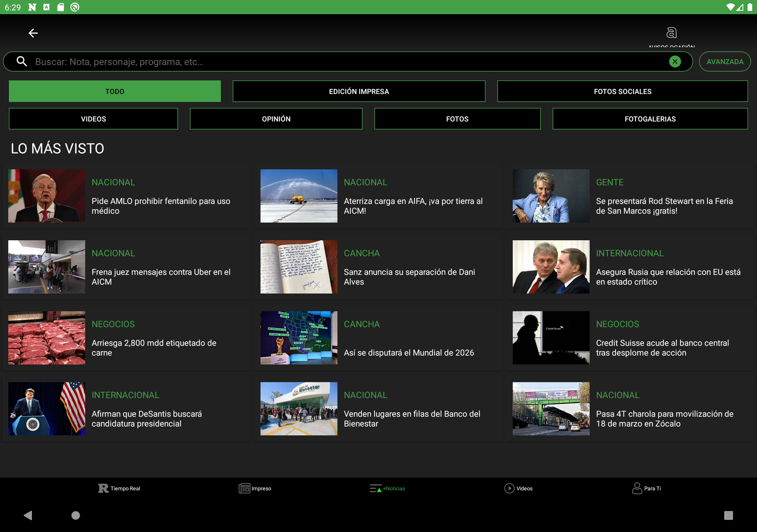Filter results by Fotos Sociales
This screenshot has height=532, width=757.
622,91
